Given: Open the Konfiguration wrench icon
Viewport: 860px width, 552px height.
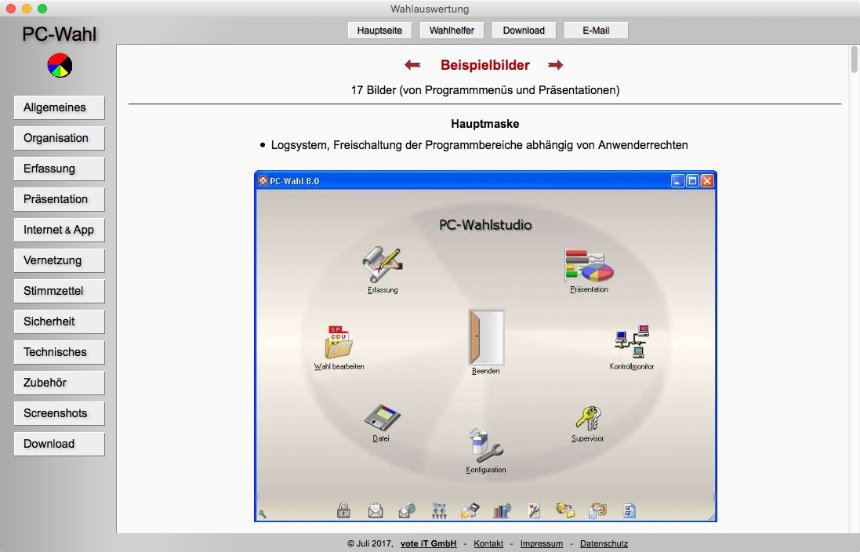Looking at the screenshot, I should (486, 445).
